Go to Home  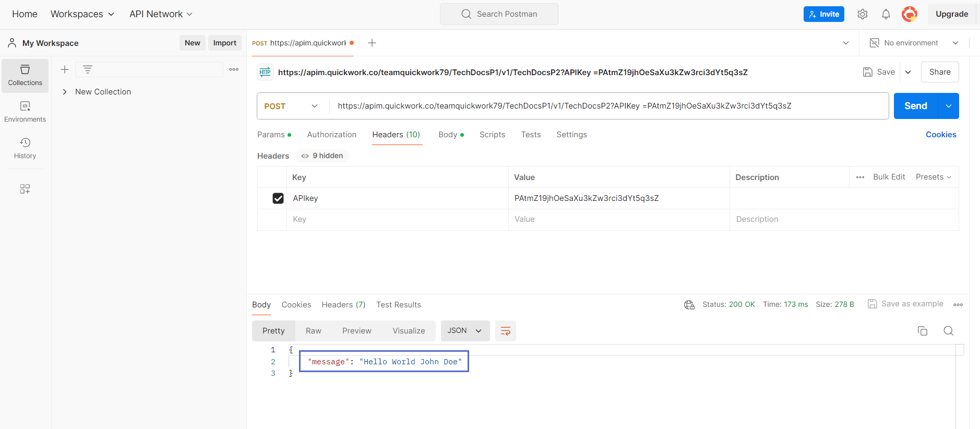pyautogui.click(x=25, y=14)
